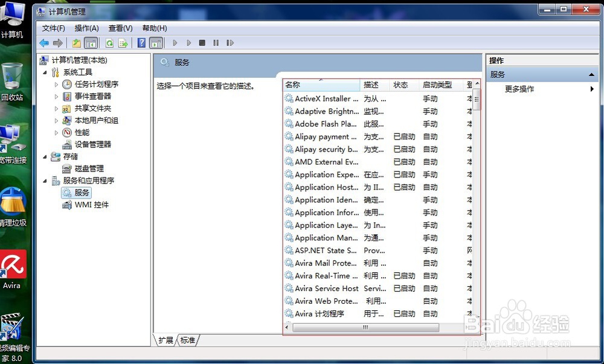
Task: Select 计算机管理(本地) root node
Action: coord(79,60)
